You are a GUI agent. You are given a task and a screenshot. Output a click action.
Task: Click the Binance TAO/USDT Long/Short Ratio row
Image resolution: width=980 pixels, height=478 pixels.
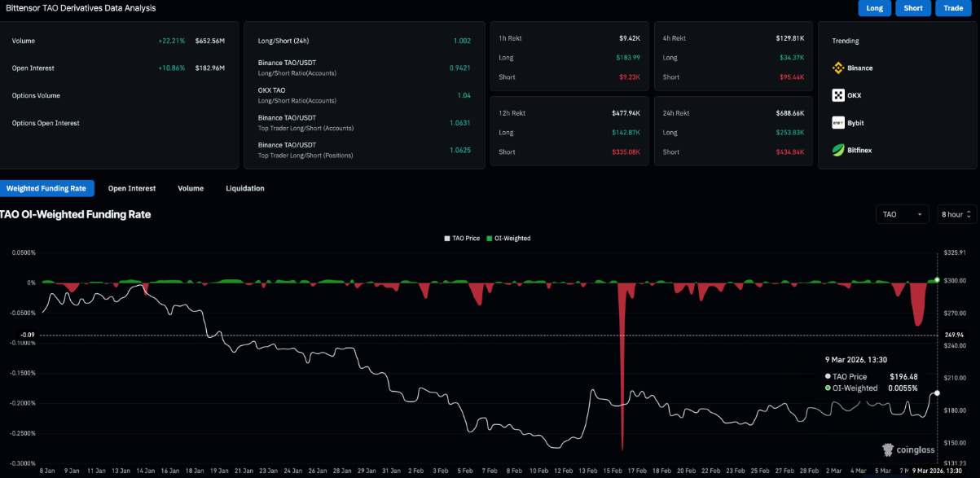(364, 68)
